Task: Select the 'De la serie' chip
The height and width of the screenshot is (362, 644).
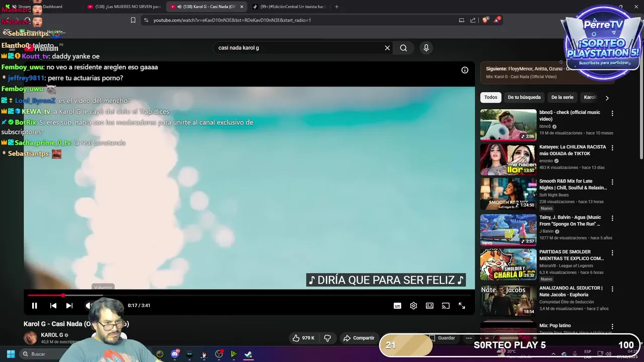Action: pos(562,98)
